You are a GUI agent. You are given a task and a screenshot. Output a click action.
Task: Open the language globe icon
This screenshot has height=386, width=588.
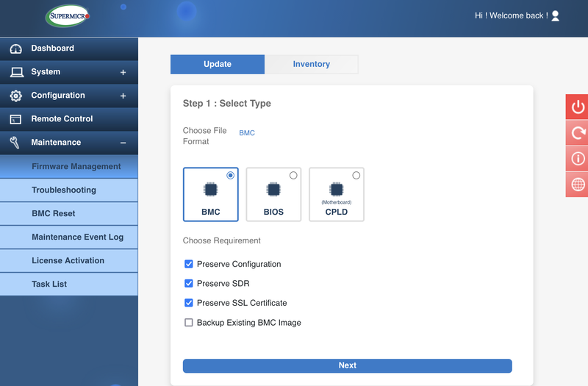(x=578, y=185)
